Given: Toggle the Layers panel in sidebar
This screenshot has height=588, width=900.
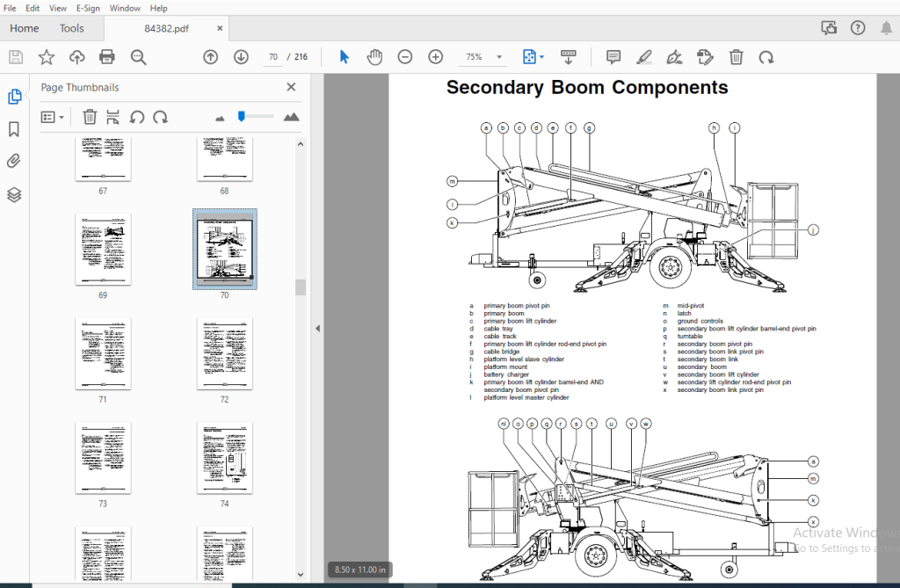Looking at the screenshot, I should 14,194.
